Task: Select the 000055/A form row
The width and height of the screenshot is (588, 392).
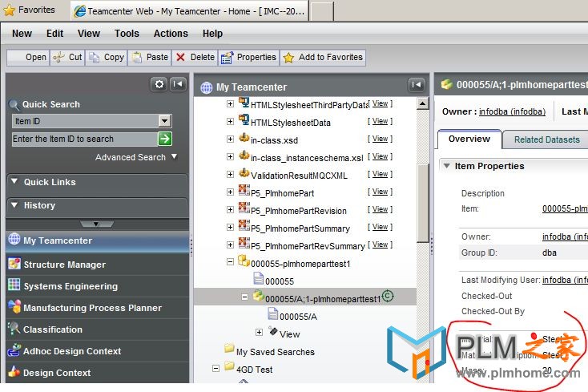Action: tap(298, 317)
